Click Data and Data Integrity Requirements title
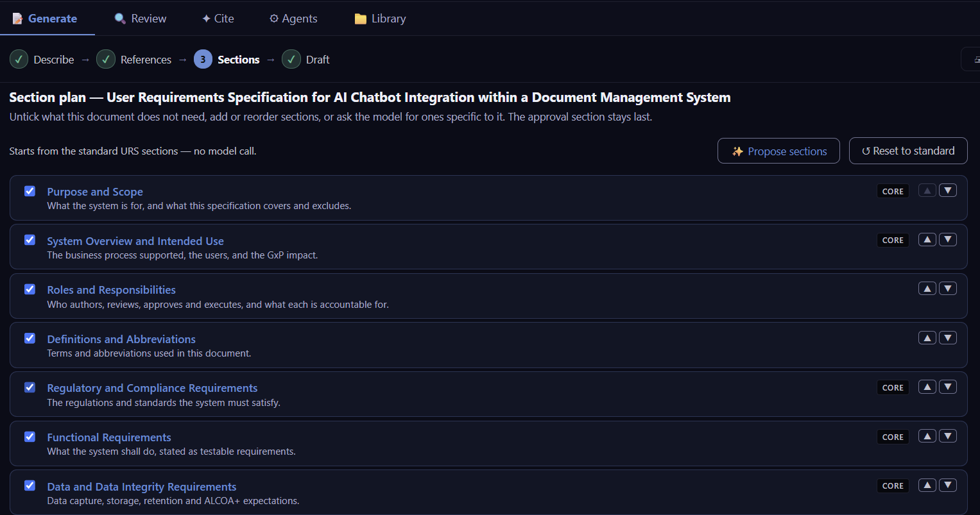This screenshot has height=515, width=980. [x=142, y=487]
